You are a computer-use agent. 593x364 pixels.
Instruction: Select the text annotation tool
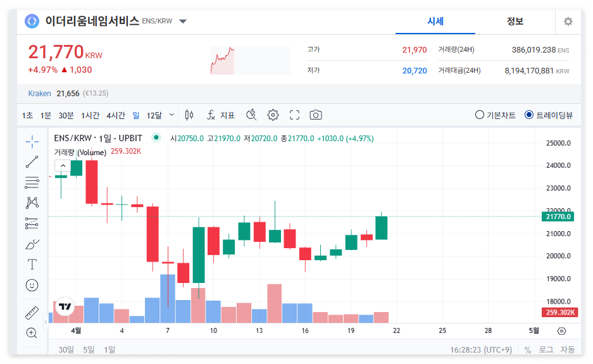pyautogui.click(x=32, y=264)
